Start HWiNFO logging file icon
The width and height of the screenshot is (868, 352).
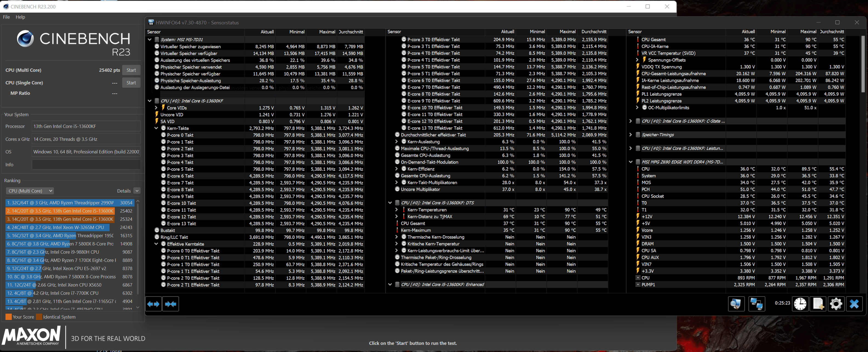pyautogui.click(x=818, y=304)
